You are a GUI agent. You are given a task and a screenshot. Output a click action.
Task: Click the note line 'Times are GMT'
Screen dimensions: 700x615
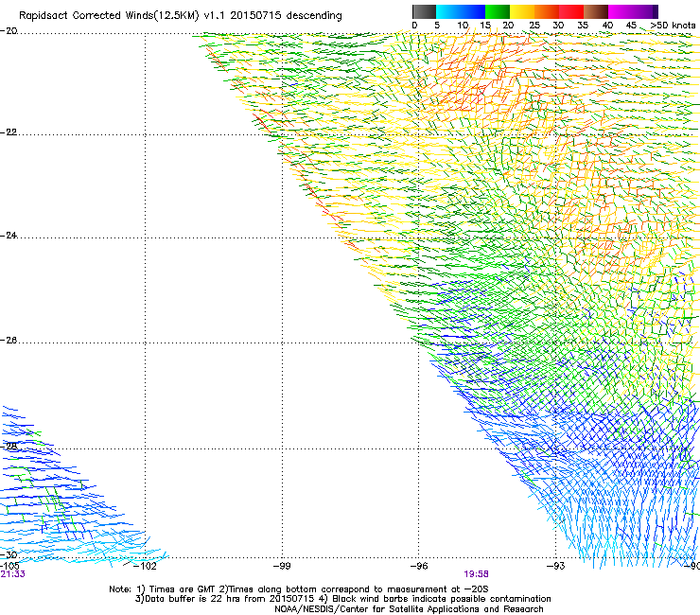click(299, 589)
